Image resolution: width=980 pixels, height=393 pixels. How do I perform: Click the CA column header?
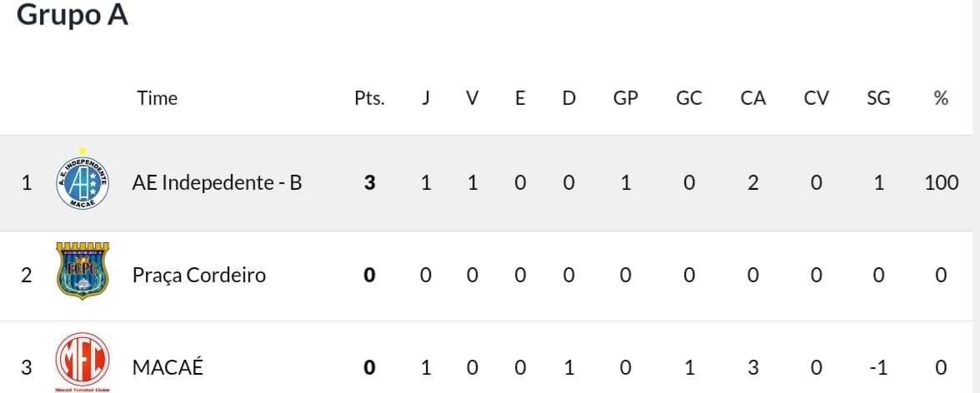click(x=752, y=98)
